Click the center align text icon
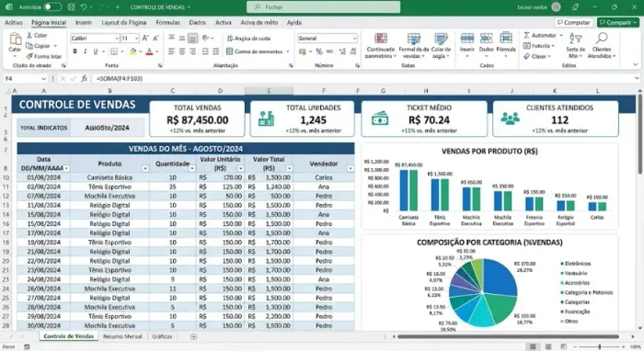 coord(182,51)
